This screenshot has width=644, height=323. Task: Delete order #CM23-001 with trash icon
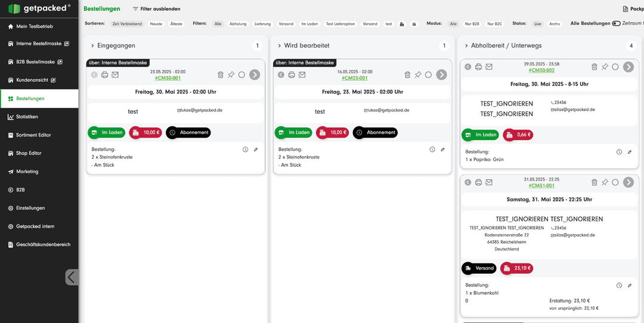point(407,74)
